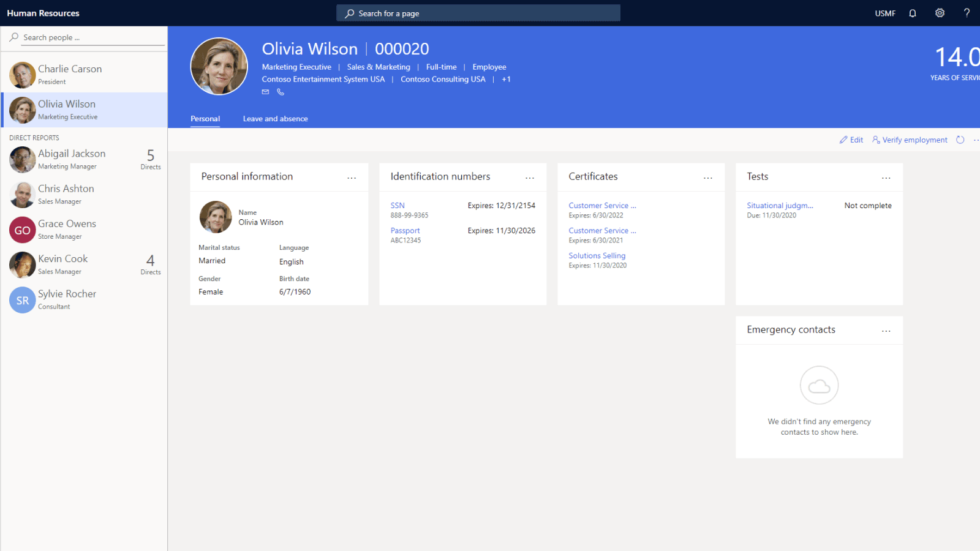Click Kevin Cook's profile photo thumbnail
This screenshot has width=980, height=551.
point(22,265)
